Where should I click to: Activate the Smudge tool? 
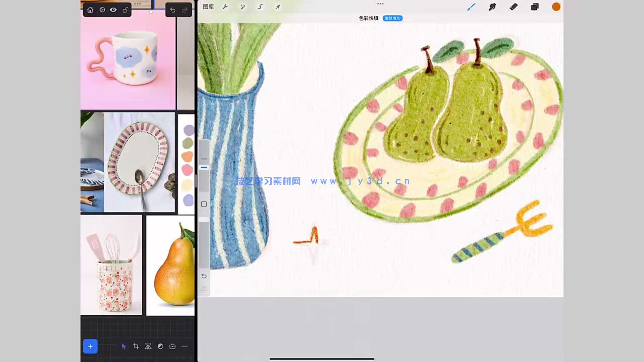[x=492, y=7]
